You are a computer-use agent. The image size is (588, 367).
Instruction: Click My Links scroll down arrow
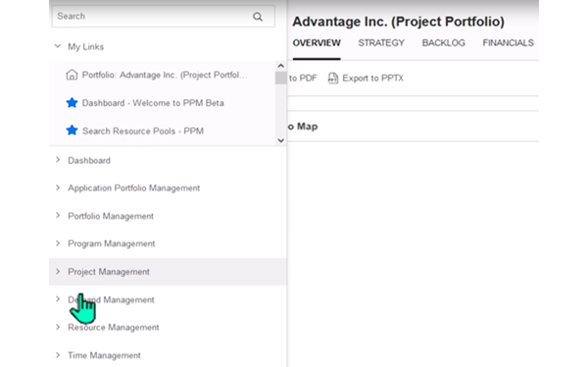coord(281,140)
